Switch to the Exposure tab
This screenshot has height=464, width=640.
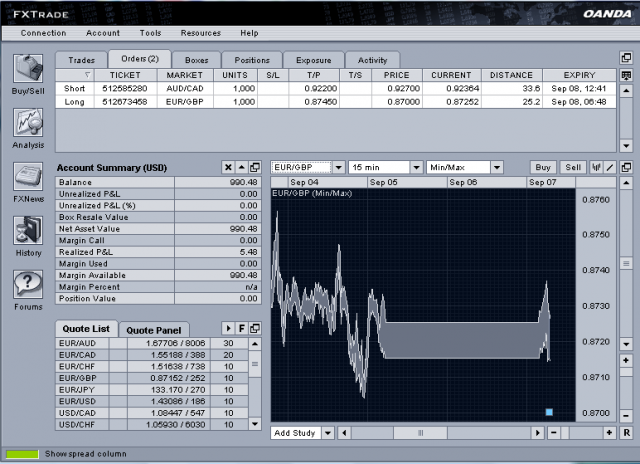click(313, 60)
